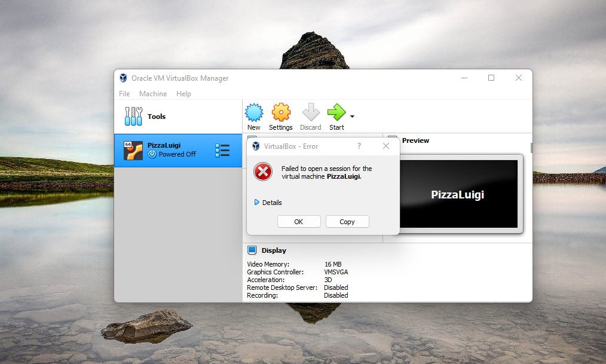Image resolution: width=606 pixels, height=364 pixels.
Task: Click the VirtualBox icon in error dialog title
Action: 256,146
